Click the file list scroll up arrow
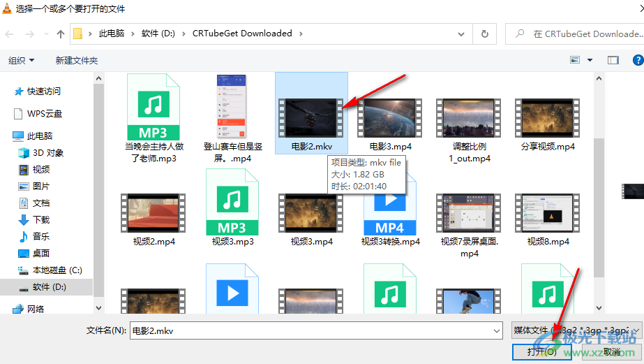 point(599,78)
